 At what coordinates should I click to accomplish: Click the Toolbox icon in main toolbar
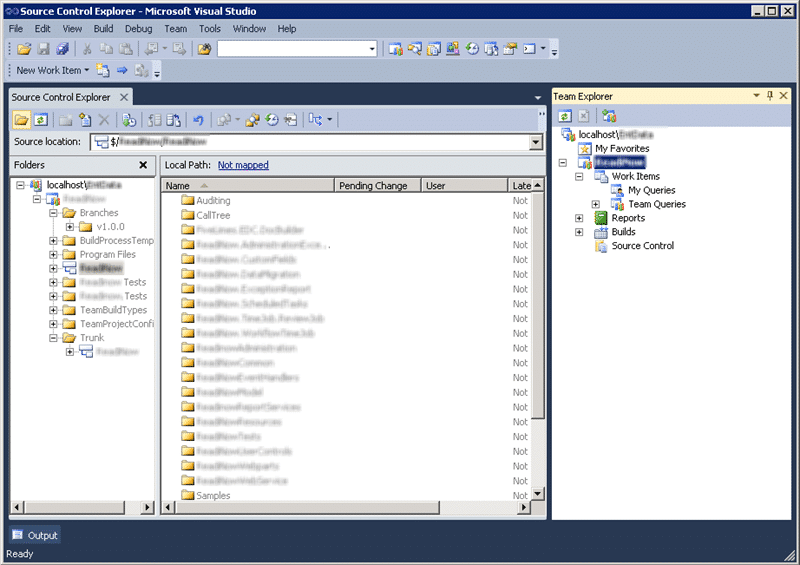510,49
